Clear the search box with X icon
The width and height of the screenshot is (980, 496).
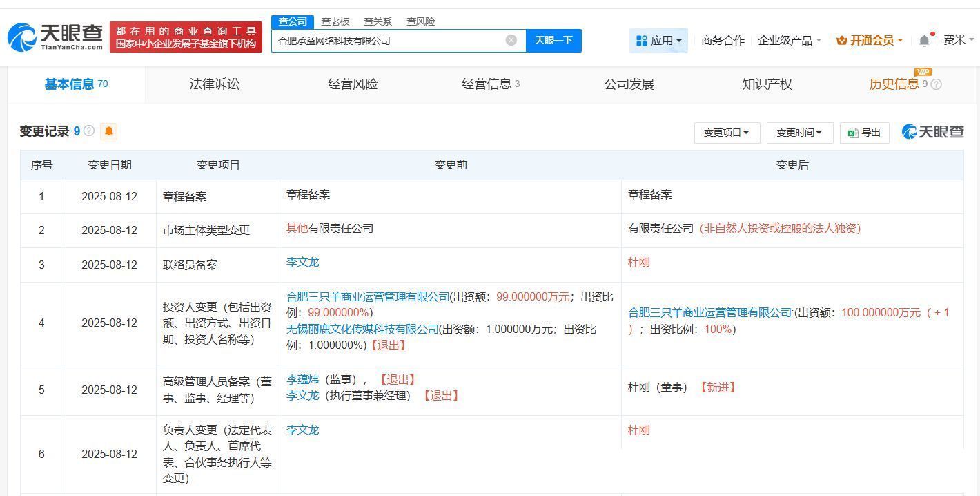511,40
